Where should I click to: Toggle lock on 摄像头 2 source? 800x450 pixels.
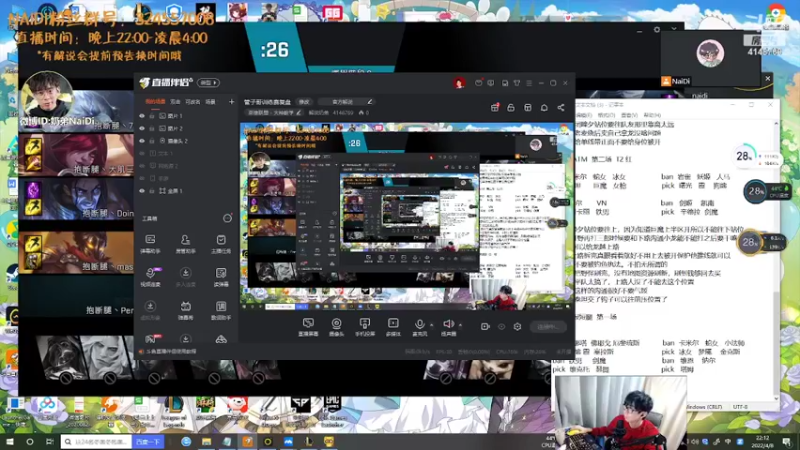point(152,141)
